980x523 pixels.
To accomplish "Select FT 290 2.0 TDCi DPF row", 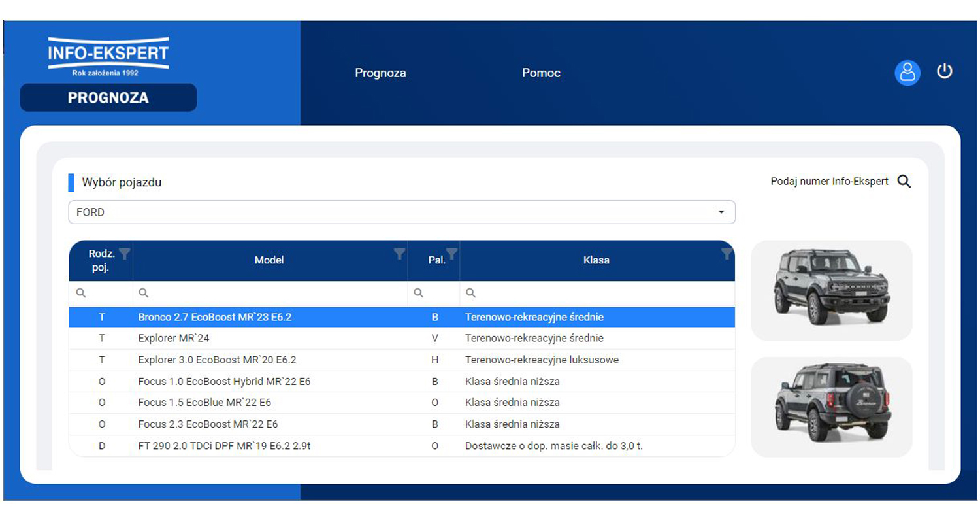I will (401, 446).
